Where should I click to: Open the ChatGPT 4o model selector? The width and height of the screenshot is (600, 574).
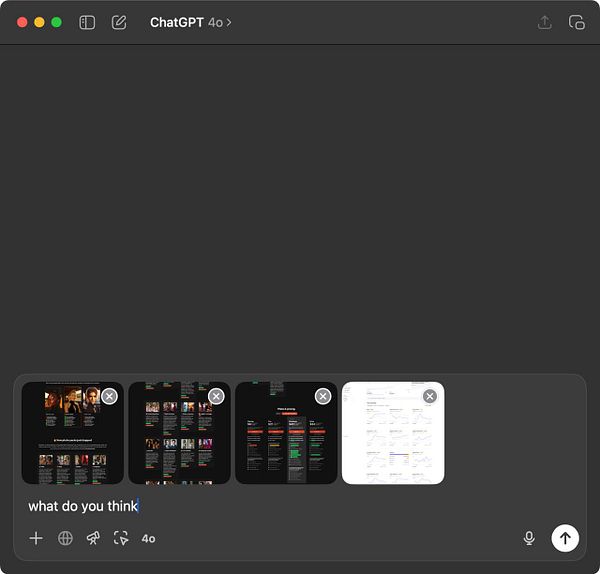coord(191,23)
